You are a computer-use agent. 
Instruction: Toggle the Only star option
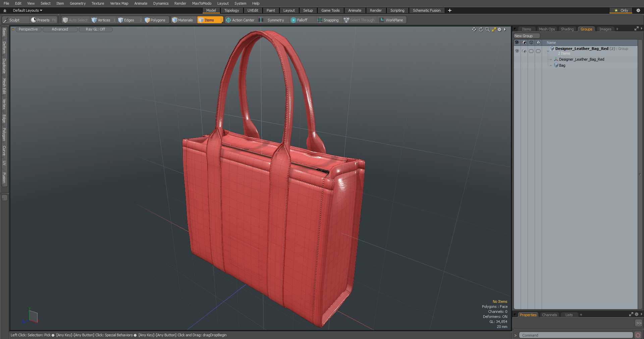621,10
